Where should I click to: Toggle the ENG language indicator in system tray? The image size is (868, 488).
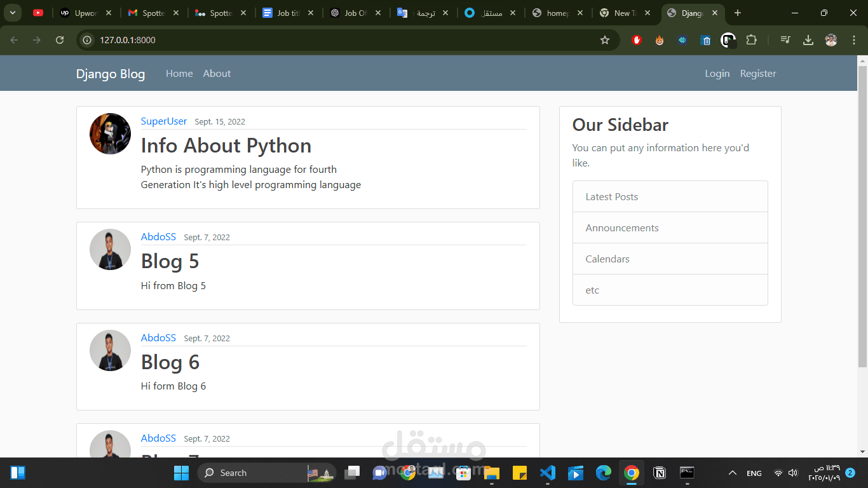pyautogui.click(x=754, y=473)
